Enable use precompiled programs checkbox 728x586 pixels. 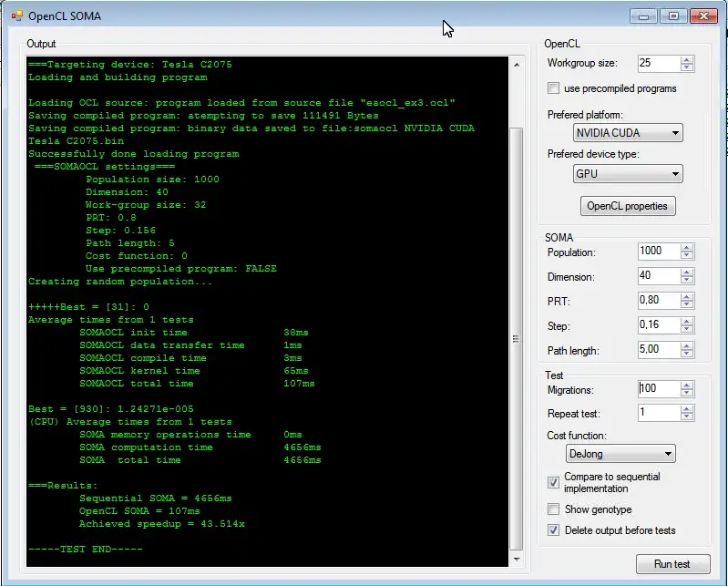coord(553,88)
